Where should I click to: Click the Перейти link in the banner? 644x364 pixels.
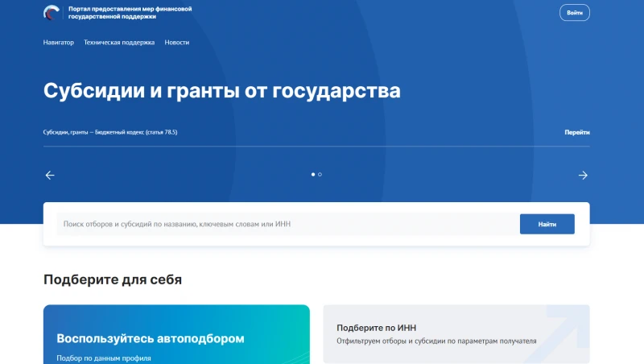tap(577, 132)
